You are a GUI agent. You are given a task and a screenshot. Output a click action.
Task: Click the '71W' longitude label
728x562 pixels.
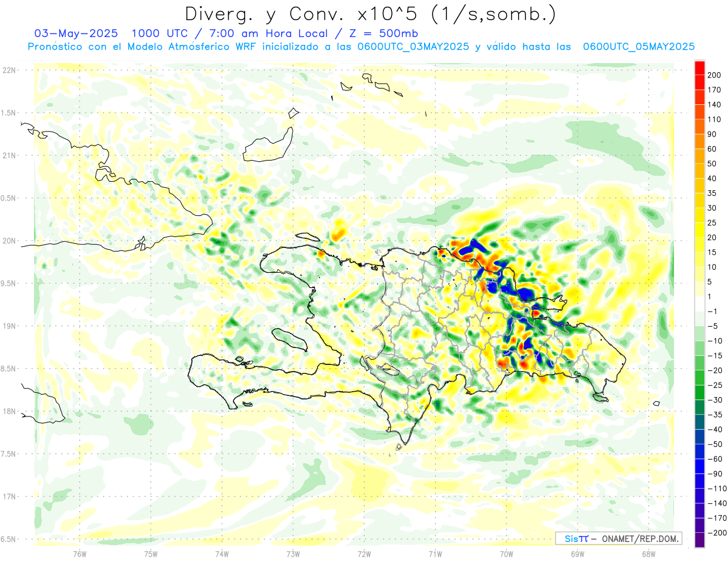pos(435,554)
